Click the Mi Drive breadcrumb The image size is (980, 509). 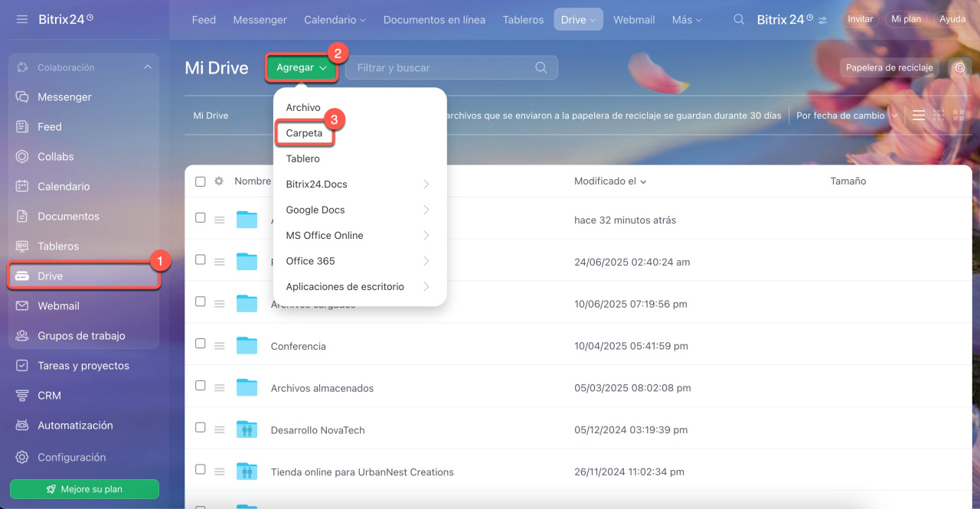pos(211,116)
